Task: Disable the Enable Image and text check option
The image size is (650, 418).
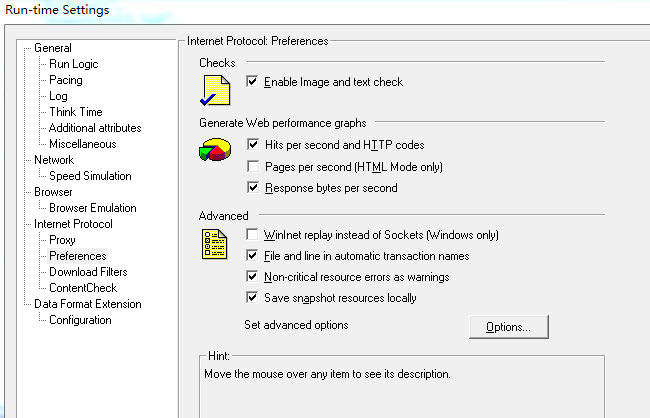Action: pos(252,82)
